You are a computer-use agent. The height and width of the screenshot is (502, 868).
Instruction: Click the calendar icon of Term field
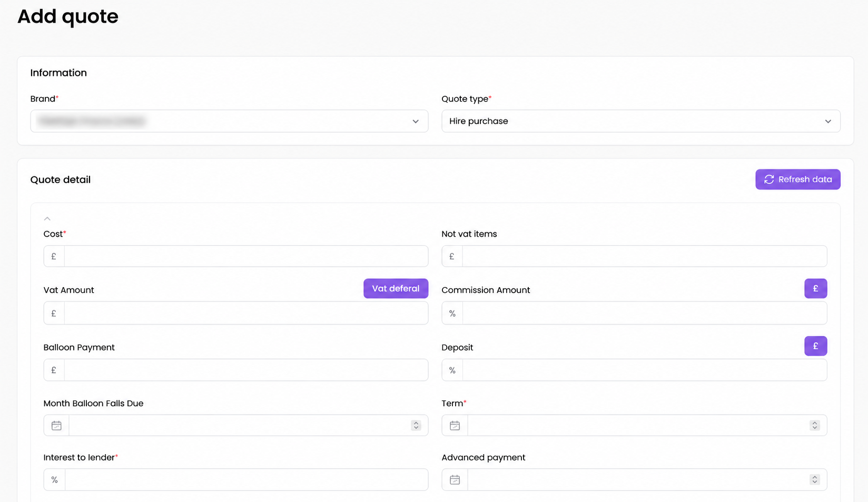455,425
